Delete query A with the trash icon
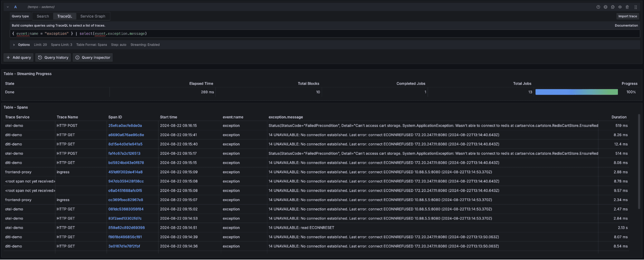The height and width of the screenshot is (260, 644). coord(627,7)
